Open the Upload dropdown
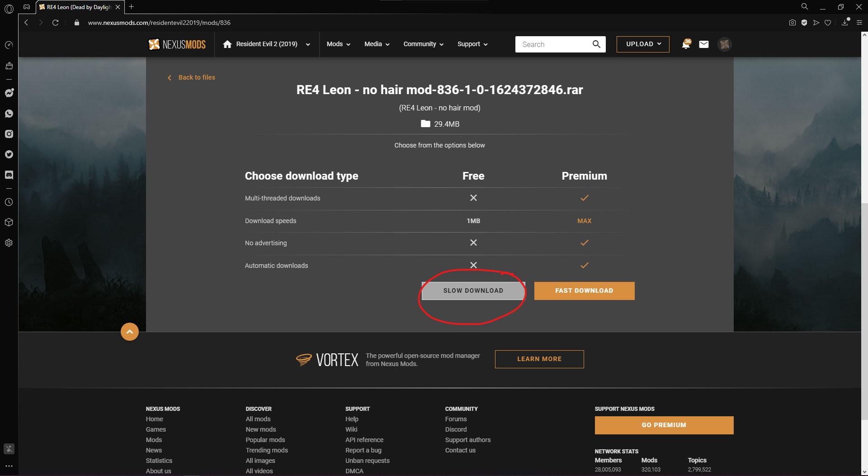 coord(643,44)
